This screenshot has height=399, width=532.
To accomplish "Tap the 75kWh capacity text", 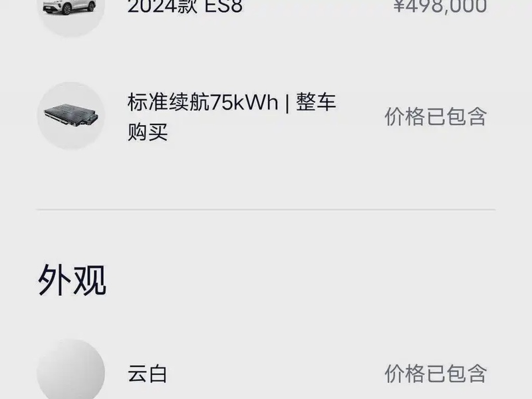I will (244, 102).
